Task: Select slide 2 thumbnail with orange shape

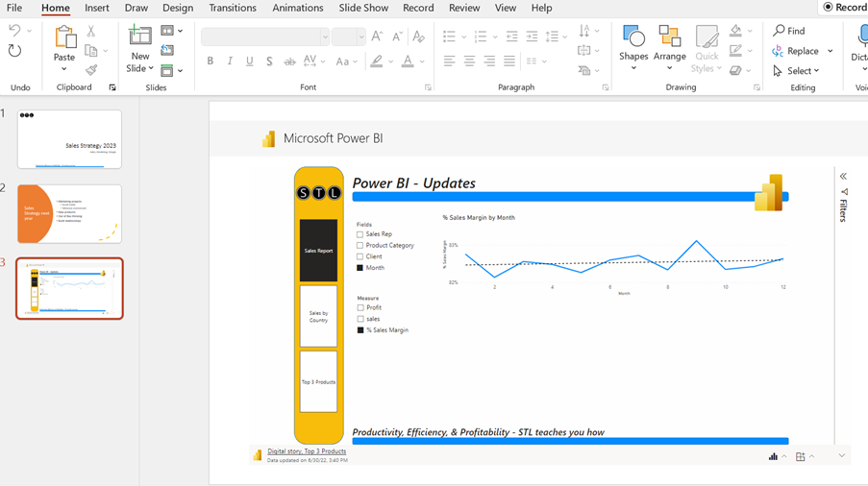Action: [x=70, y=214]
